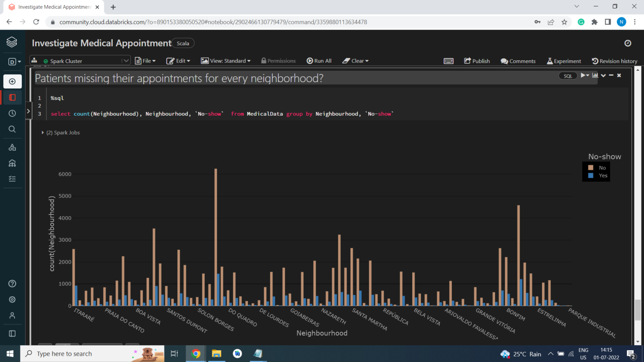644x362 pixels.
Task: Click the Run All button
Action: tap(319, 60)
